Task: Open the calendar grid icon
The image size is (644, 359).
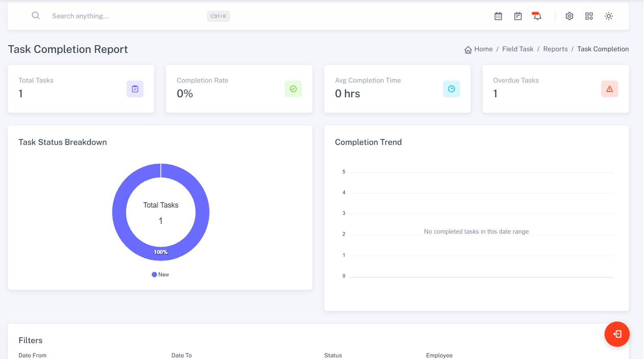Action: pos(498,16)
